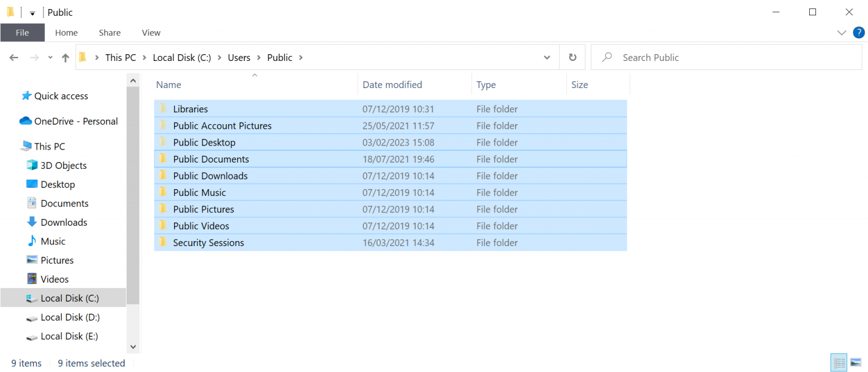868x372 pixels.
Task: Refresh the Public folder view
Action: [x=572, y=57]
